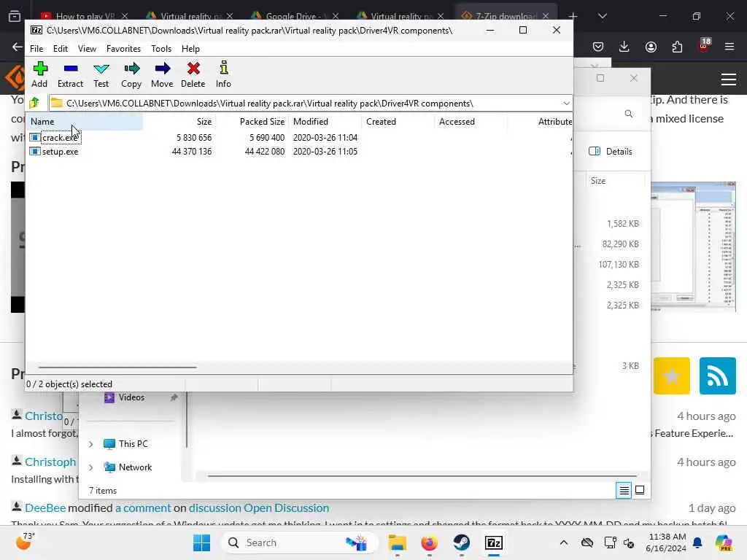Click the Explorer horizontal scrollbar
The width and height of the screenshot is (747, 560).
(422, 475)
